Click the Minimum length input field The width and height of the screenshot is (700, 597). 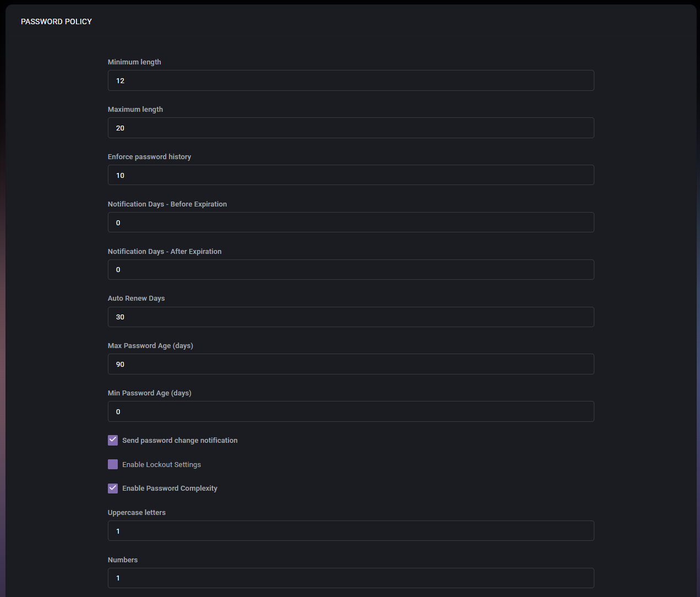click(x=351, y=80)
